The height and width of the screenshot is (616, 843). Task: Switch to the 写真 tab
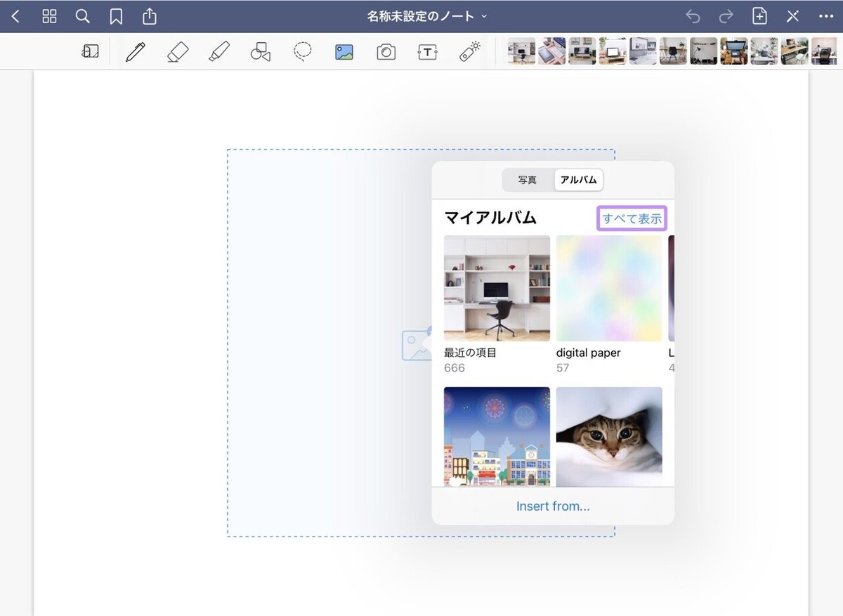tap(528, 180)
